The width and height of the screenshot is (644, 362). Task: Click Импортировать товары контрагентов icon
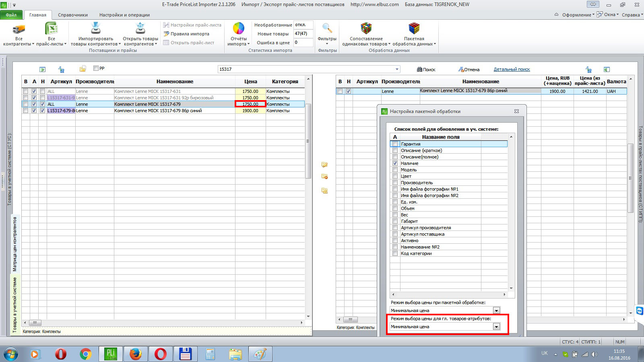(96, 29)
